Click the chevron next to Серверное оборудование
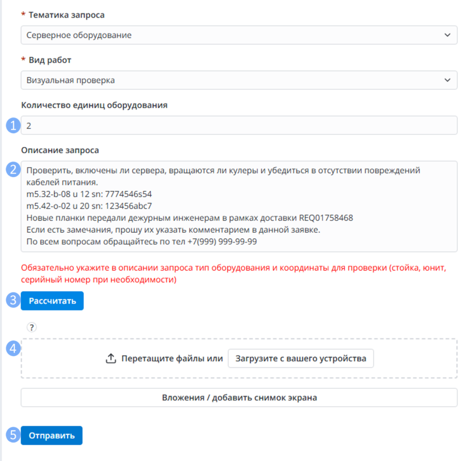The width and height of the screenshot is (476, 461). coord(447,35)
